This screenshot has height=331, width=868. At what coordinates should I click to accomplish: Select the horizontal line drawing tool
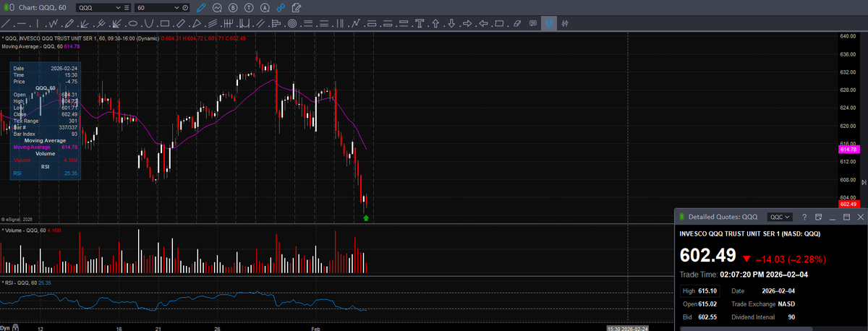(x=22, y=24)
